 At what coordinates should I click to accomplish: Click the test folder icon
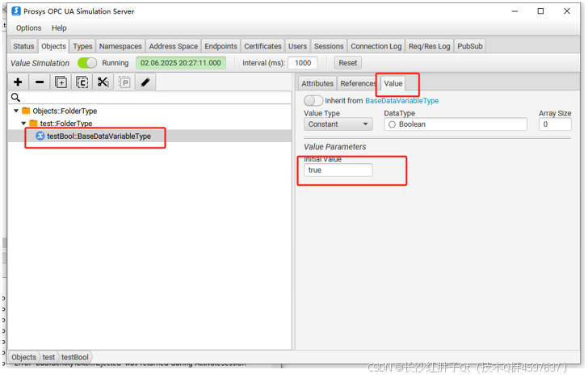(33, 124)
